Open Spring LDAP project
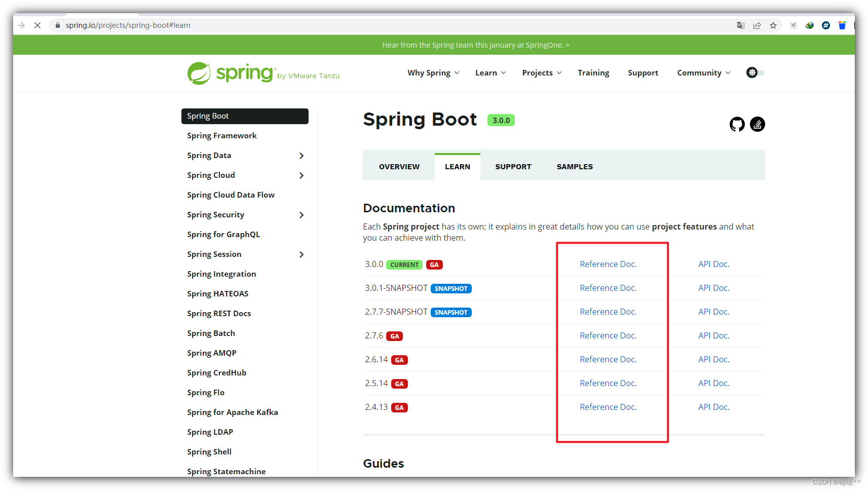Viewport: 868px width, 490px height. 210,432
